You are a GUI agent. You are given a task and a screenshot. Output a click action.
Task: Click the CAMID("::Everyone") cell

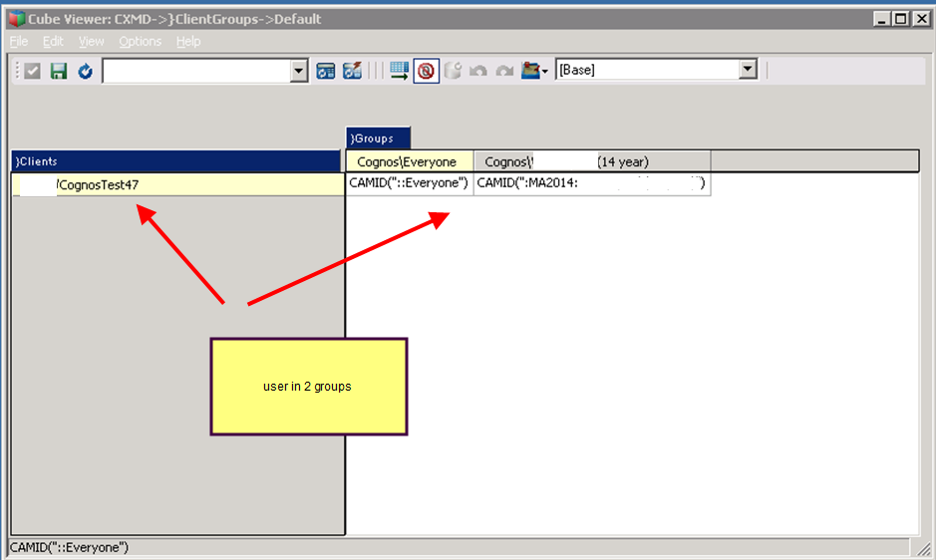409,183
